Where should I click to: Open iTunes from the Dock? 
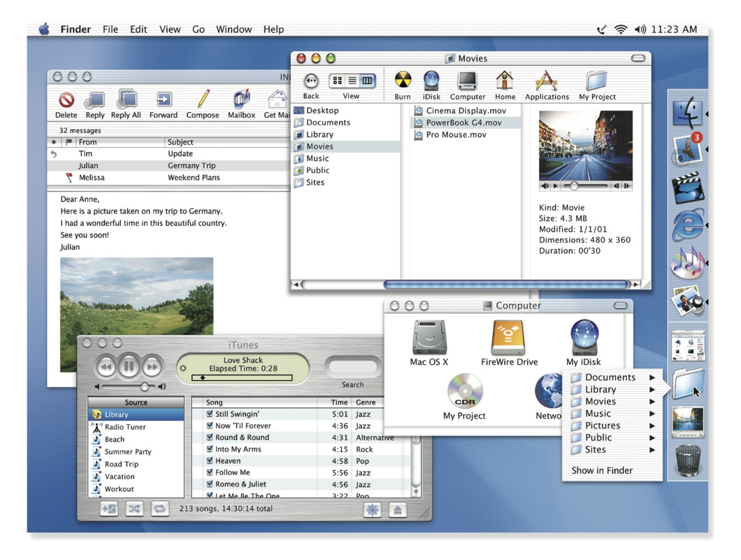(x=688, y=263)
